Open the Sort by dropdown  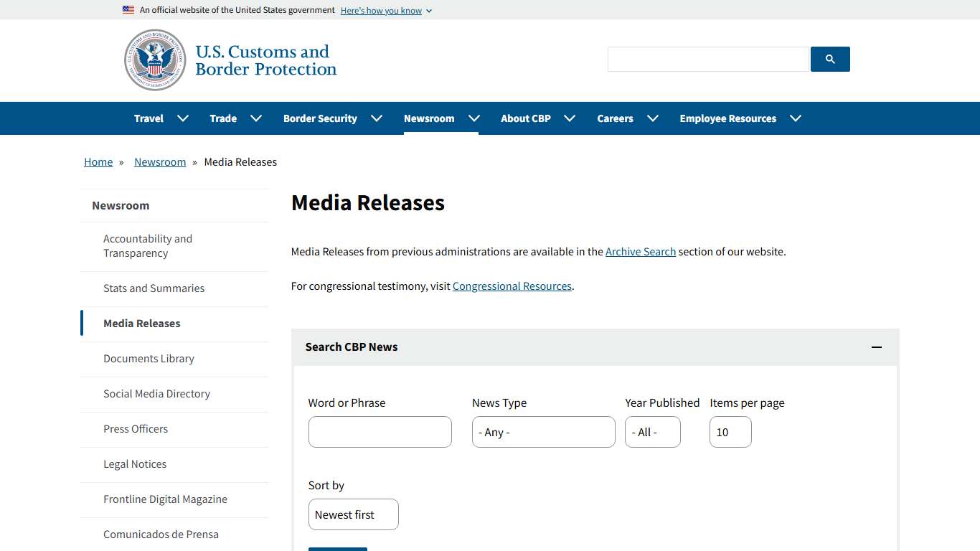pos(353,514)
